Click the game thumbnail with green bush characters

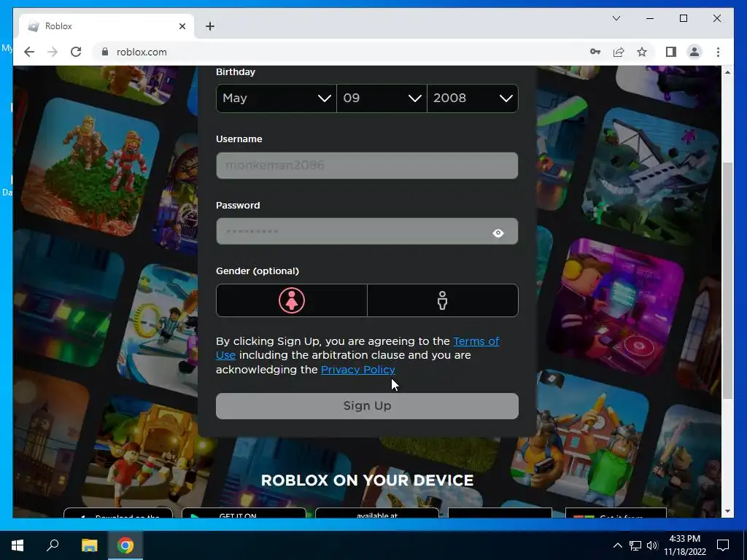click(x=90, y=167)
